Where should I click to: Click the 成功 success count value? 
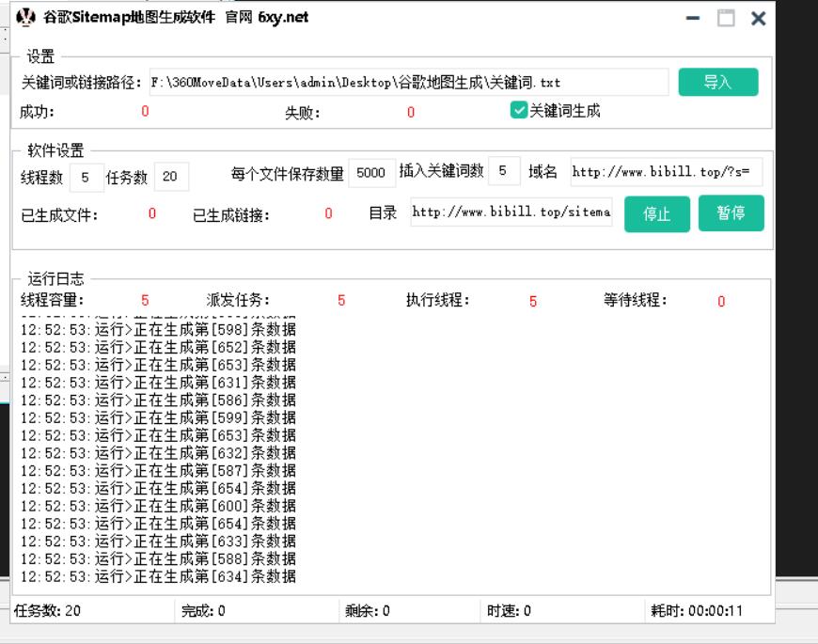click(x=145, y=111)
